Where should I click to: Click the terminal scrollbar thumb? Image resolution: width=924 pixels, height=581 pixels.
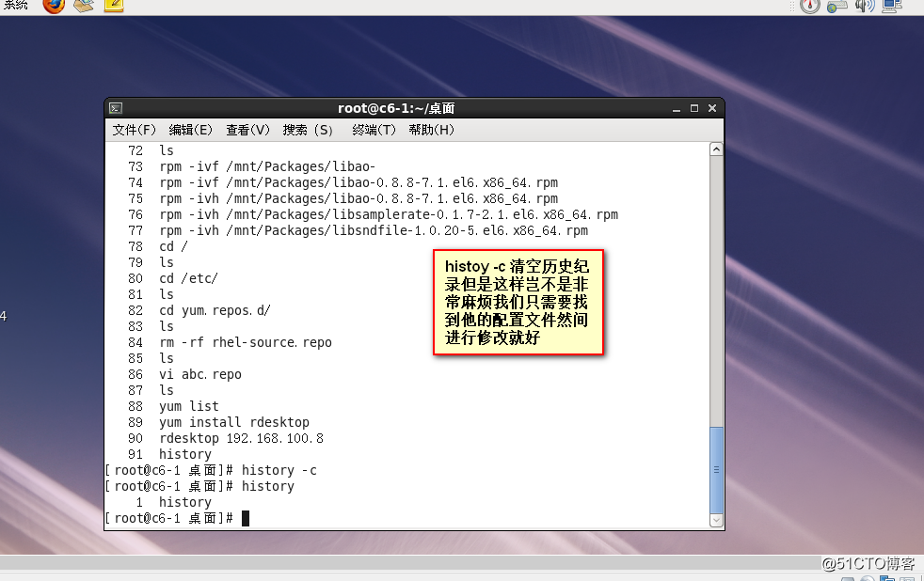[716, 470]
